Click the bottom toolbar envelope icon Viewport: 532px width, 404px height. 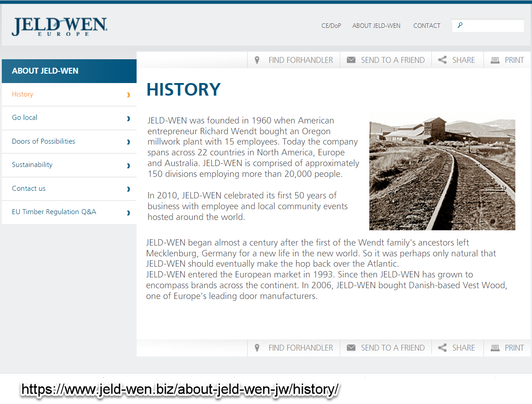(x=351, y=348)
